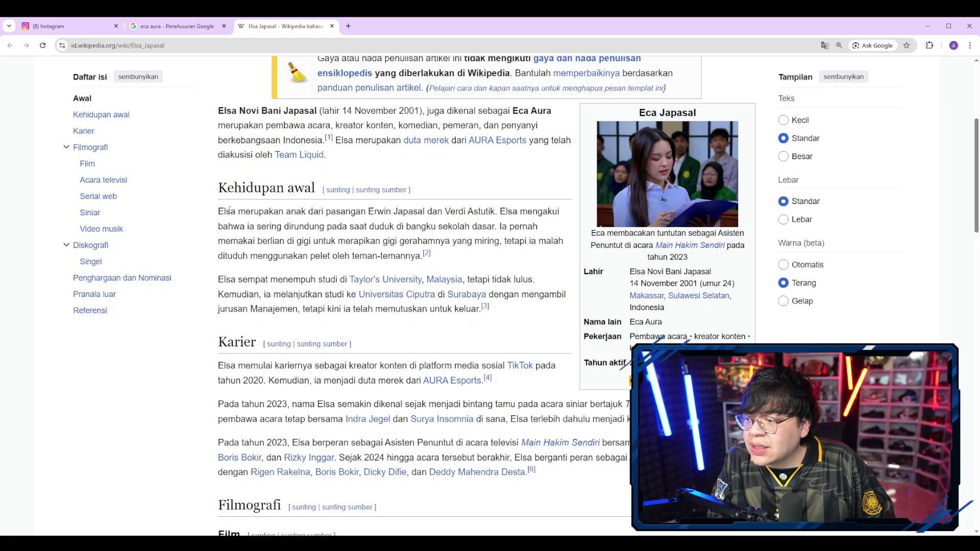980x551 pixels.
Task: Open the Extensions puzzle icon
Action: pos(929,45)
